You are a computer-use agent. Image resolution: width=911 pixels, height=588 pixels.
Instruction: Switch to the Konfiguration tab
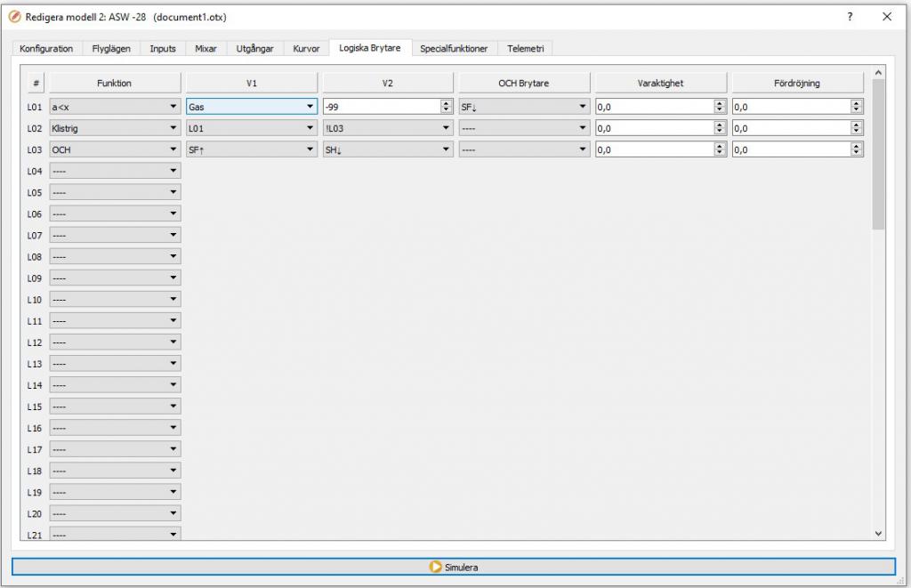coord(46,49)
